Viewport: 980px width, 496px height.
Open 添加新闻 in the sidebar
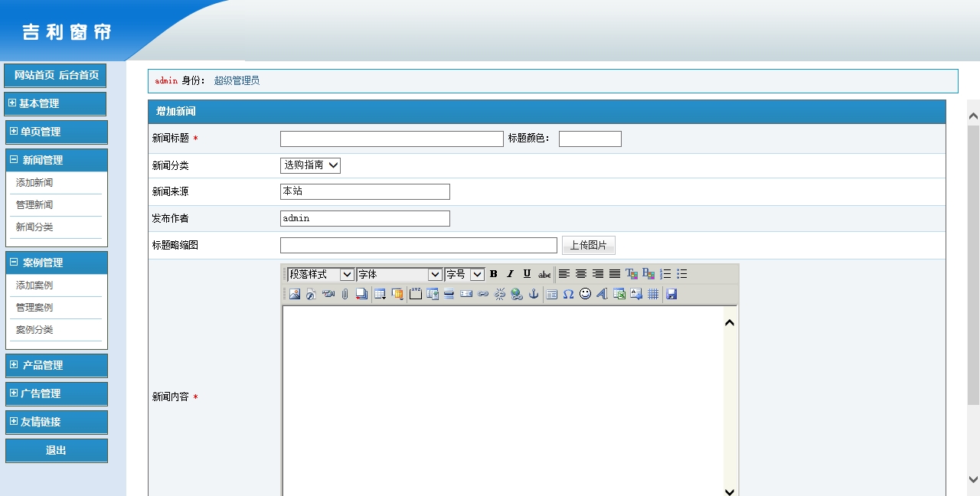pyautogui.click(x=34, y=183)
